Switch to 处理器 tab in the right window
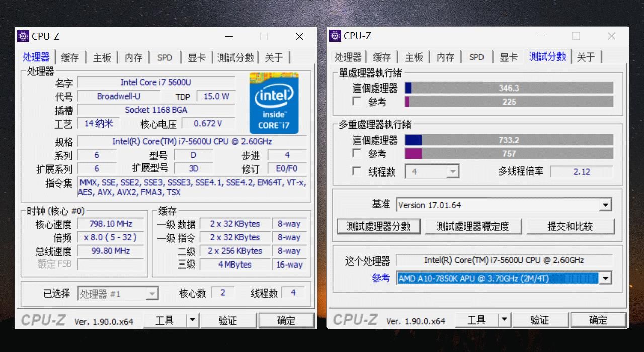Viewport: 644px width, 352px height. coord(348,57)
